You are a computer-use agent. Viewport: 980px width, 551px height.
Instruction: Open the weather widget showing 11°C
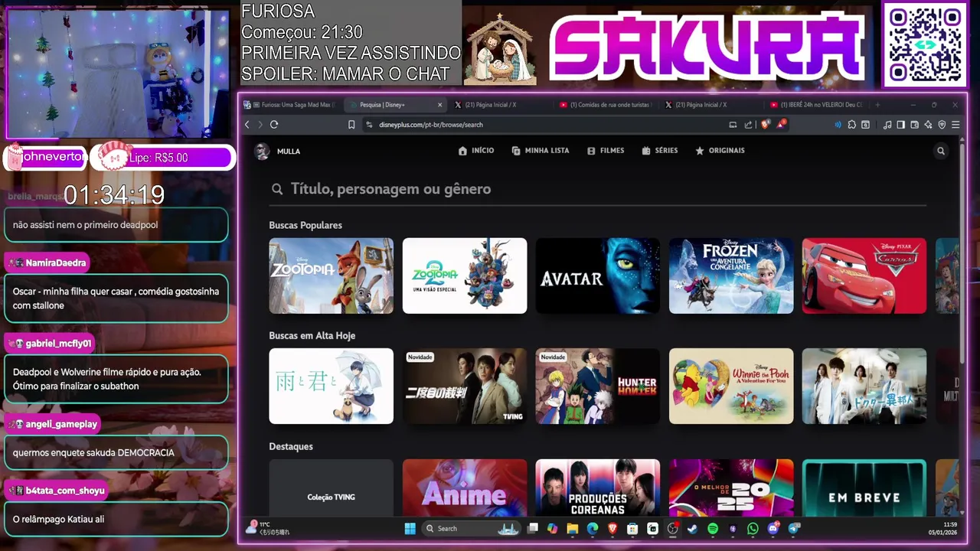(268, 528)
